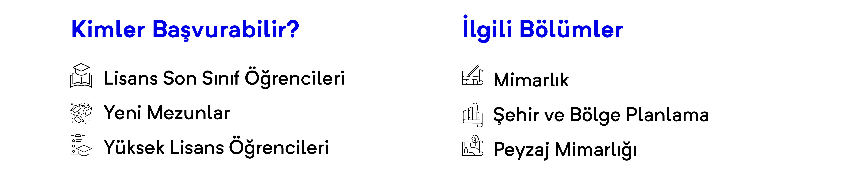Click the word Bölümler in the heading
This screenshot has width=868, height=172.
pyautogui.click(x=571, y=29)
